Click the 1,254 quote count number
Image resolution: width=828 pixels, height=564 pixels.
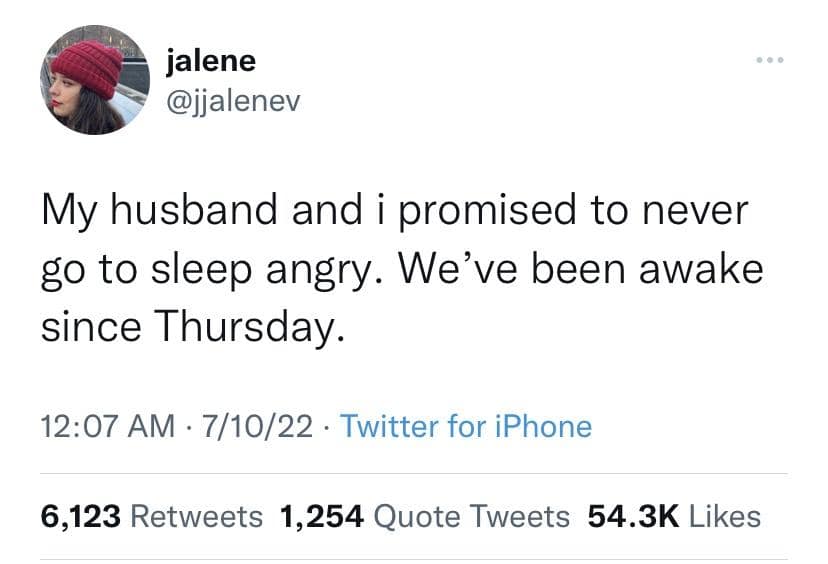point(322,516)
